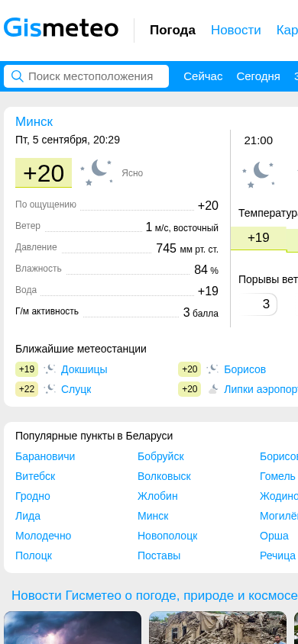
Task: Click the +20 current temperature box
Action: pyautogui.click(x=44, y=173)
